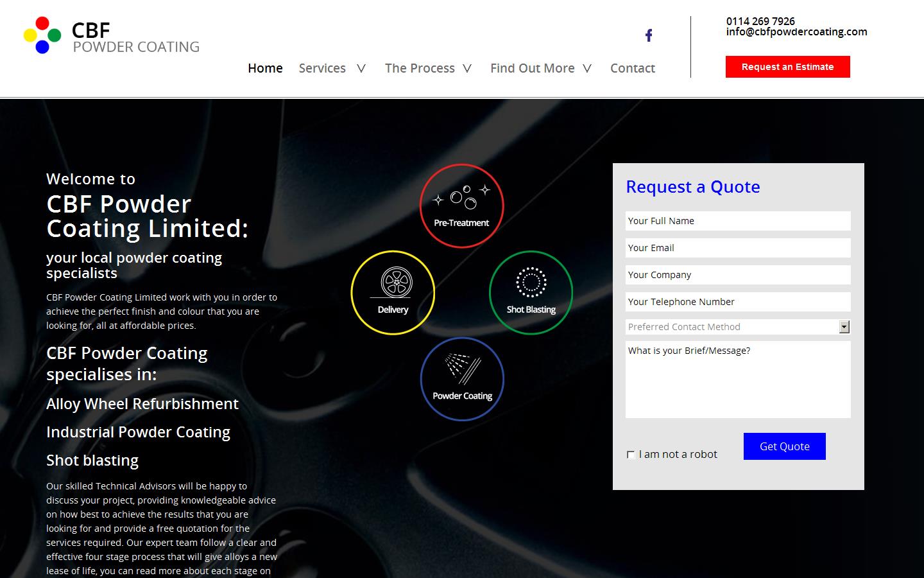Click the Request an Estimate button
Image resolution: width=924 pixels, height=578 pixels.
(787, 66)
